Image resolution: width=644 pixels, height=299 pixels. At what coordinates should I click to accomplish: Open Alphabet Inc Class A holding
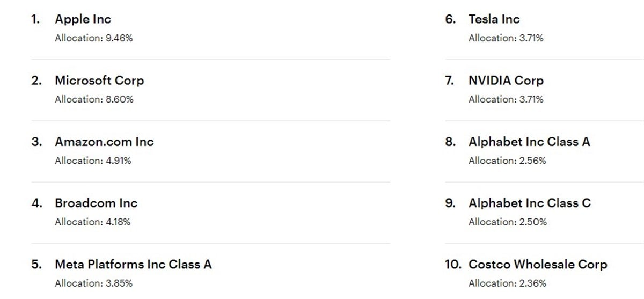529,142
